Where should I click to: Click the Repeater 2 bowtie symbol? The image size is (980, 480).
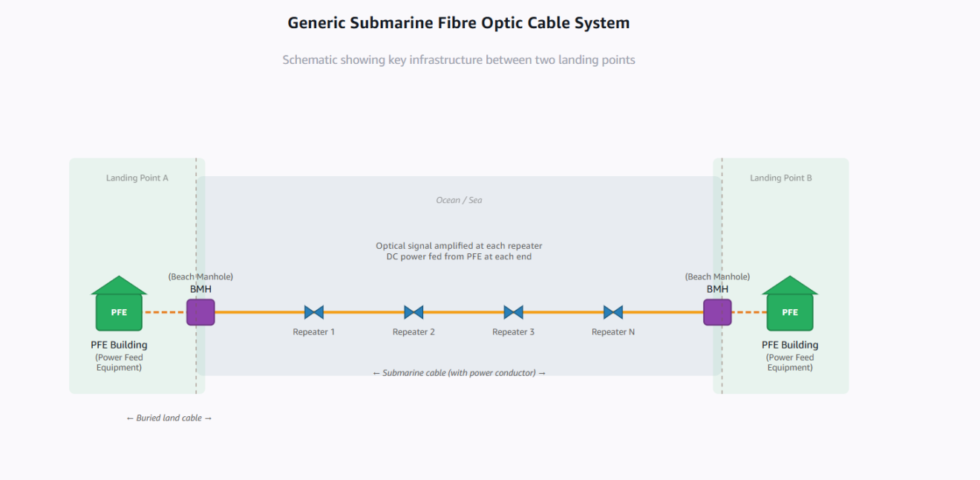(414, 312)
